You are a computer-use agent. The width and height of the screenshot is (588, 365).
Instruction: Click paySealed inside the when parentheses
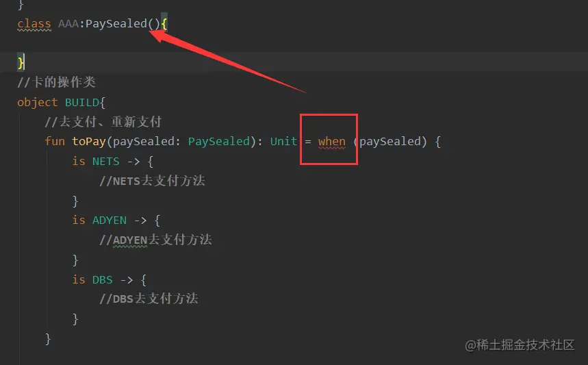pos(390,142)
